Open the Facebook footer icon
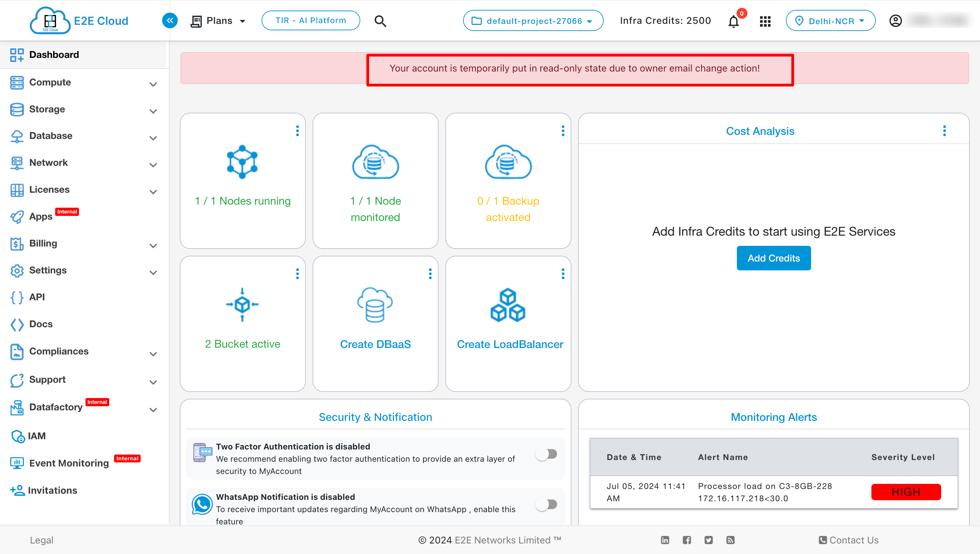The image size is (980, 554). 687,540
